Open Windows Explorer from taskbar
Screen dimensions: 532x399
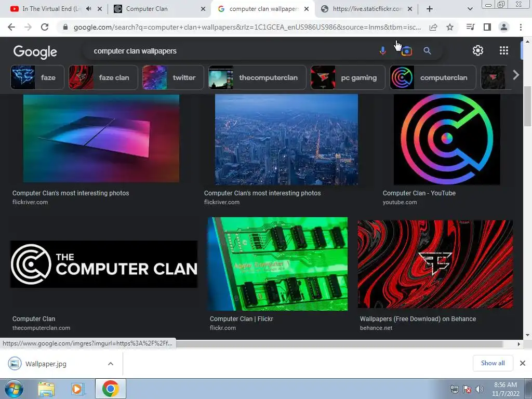(46, 389)
